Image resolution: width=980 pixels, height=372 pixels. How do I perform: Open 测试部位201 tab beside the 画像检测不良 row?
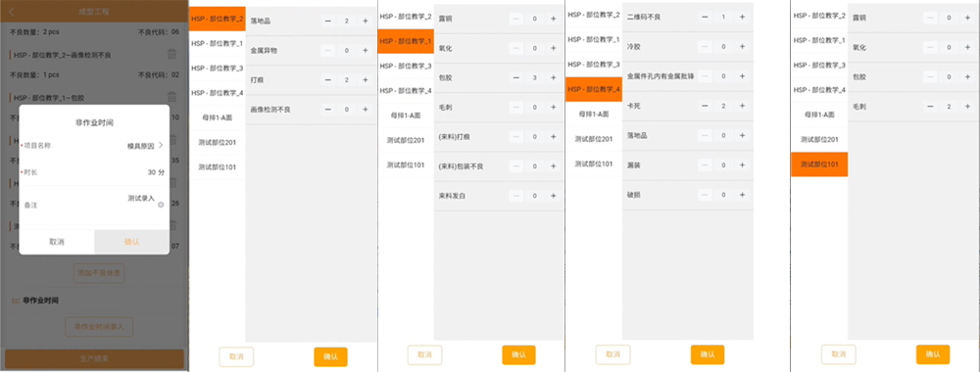(x=217, y=142)
